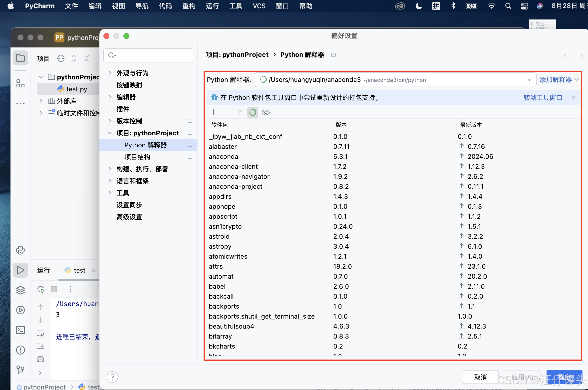The image size is (588, 390).
Task: Open the 重构 menu
Action: click(x=189, y=6)
